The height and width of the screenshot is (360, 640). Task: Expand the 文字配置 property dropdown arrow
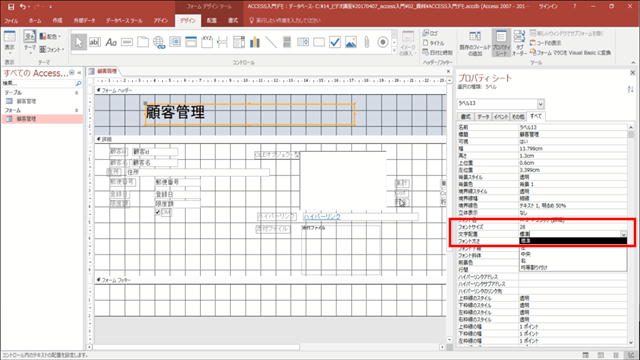click(x=623, y=234)
